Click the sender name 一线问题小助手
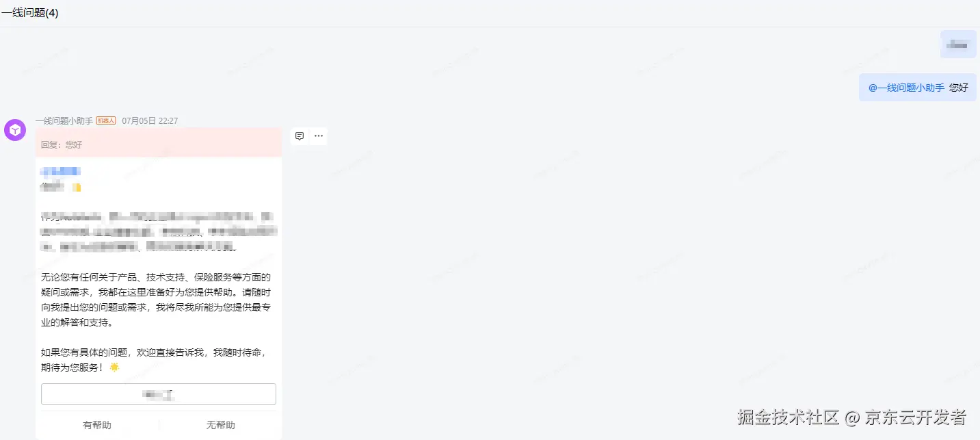The height and width of the screenshot is (440, 980). (x=64, y=120)
